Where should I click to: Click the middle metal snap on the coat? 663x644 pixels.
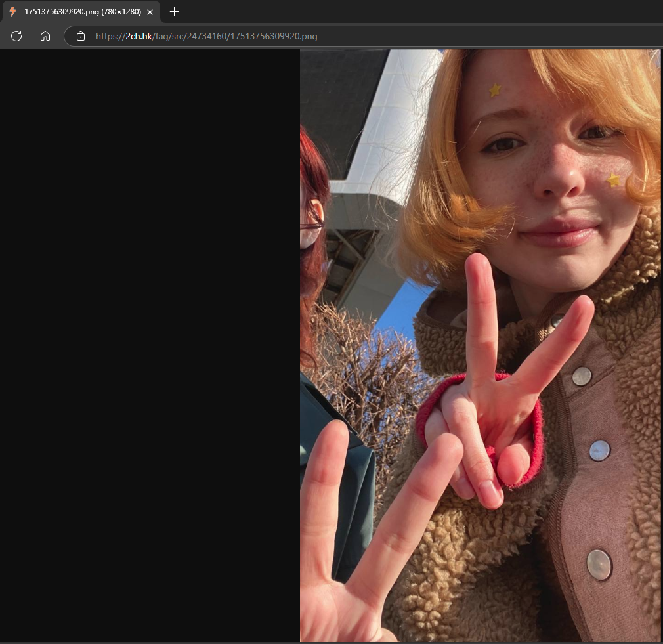pyautogui.click(x=599, y=450)
